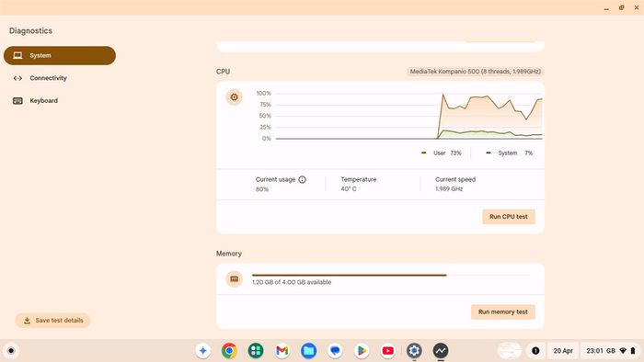This screenshot has width=644, height=362.
Task: Run the memory test
Action: [502, 312]
